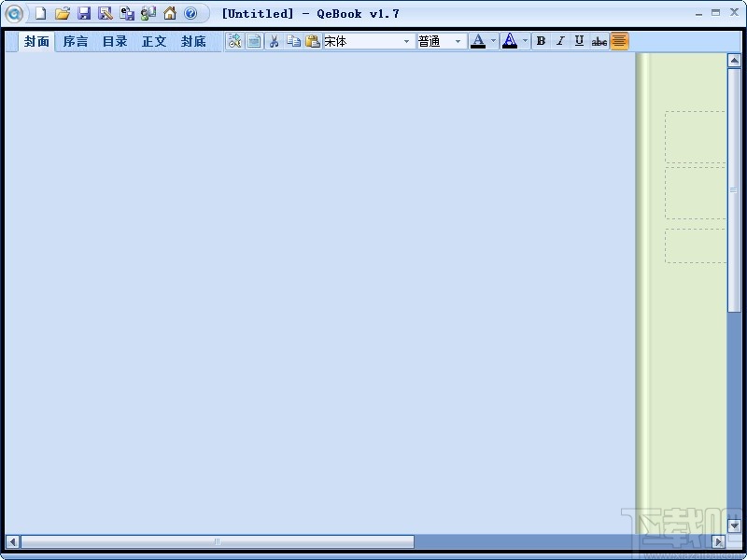Open an existing book file
Screen dimensions: 747x560
tap(63, 13)
